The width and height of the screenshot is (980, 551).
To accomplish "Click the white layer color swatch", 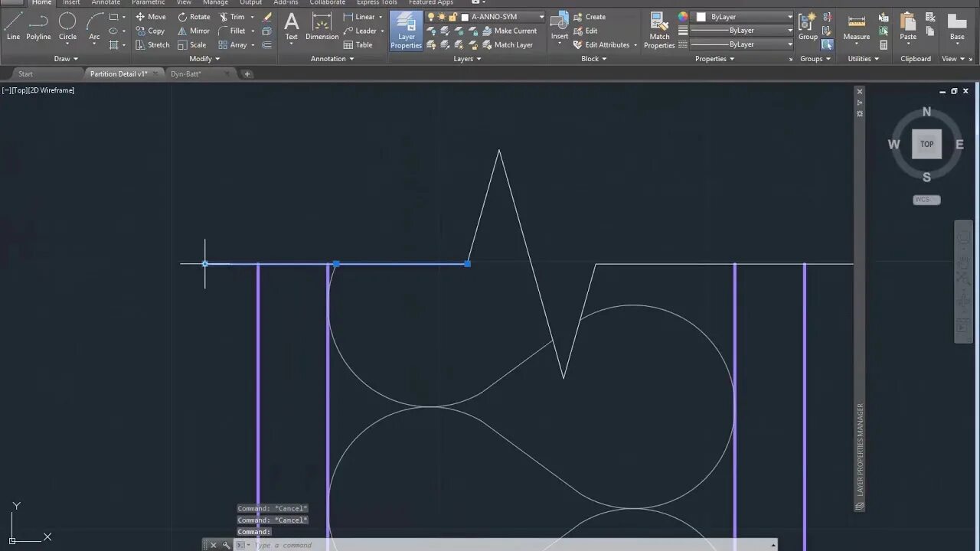I will (x=466, y=17).
